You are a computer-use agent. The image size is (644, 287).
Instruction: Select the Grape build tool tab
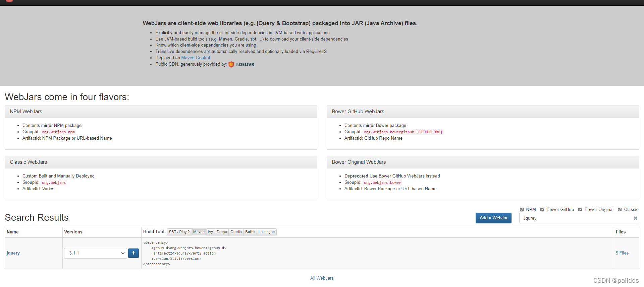(221, 232)
